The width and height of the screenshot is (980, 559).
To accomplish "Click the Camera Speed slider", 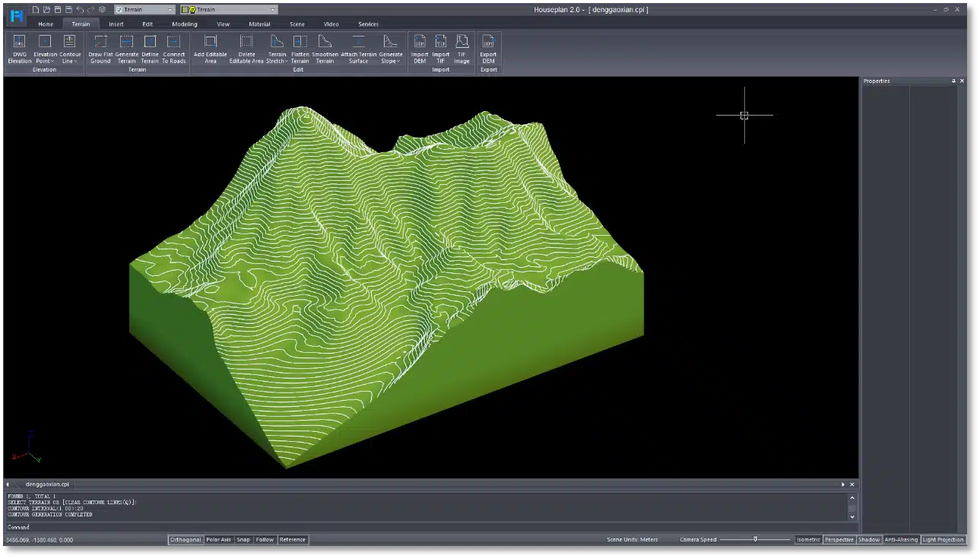I will (755, 539).
